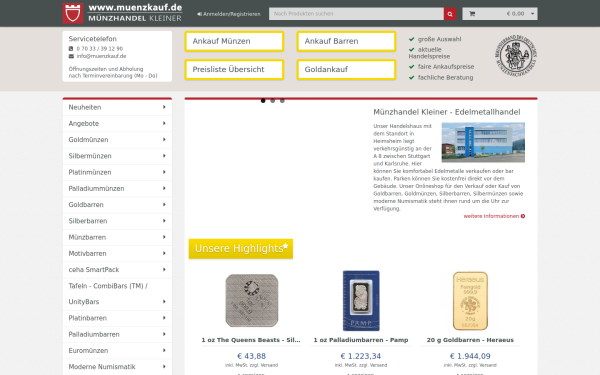This screenshot has height=375, width=600.
Task: Expand the ceha SmartPack arrow
Action: [164, 270]
